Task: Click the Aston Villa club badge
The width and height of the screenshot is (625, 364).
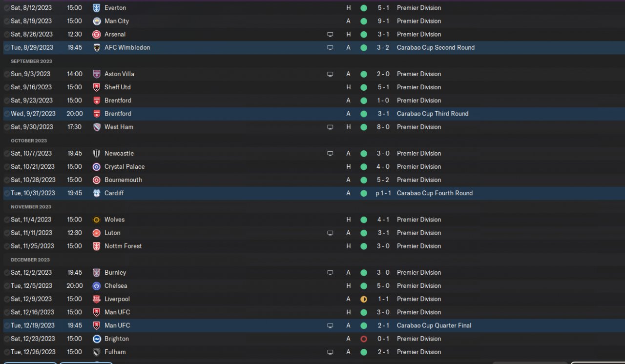Action: point(97,74)
